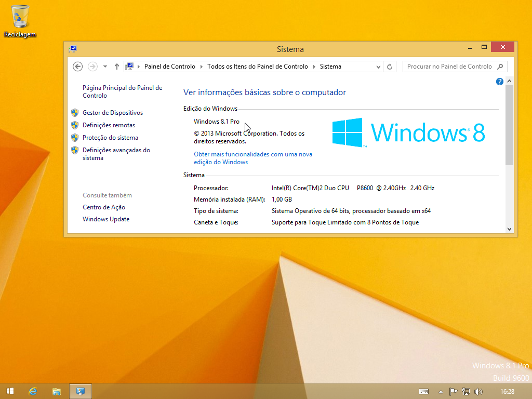Viewport: 532px width, 399px height.
Task: Click the scrollbar down arrow
Action: click(x=509, y=229)
